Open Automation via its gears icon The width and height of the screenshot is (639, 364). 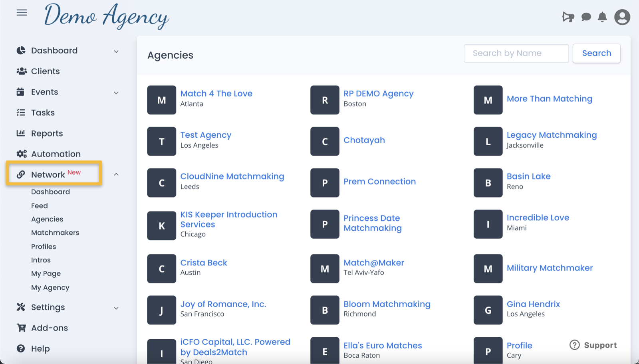21,154
